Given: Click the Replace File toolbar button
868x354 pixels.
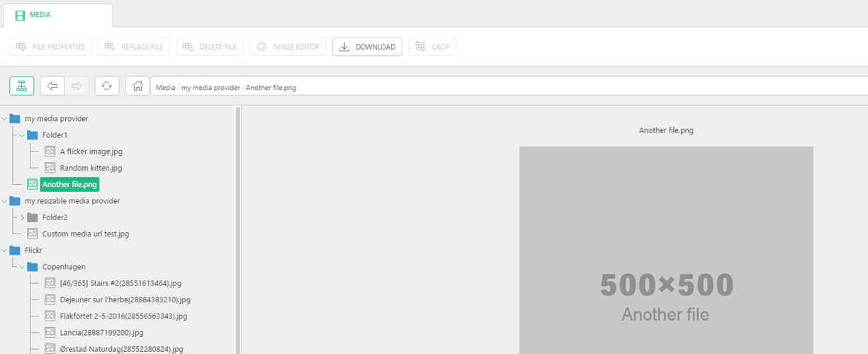Looking at the screenshot, I should (x=134, y=47).
